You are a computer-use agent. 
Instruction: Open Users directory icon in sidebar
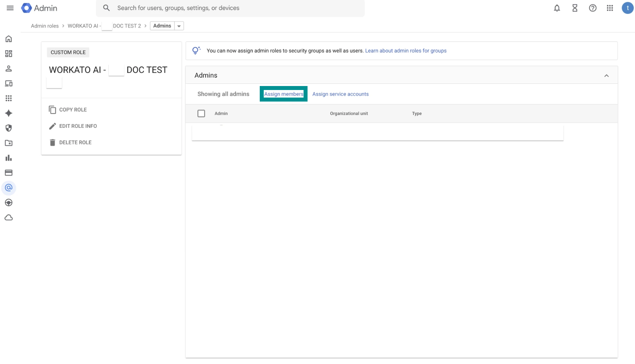coord(9,68)
